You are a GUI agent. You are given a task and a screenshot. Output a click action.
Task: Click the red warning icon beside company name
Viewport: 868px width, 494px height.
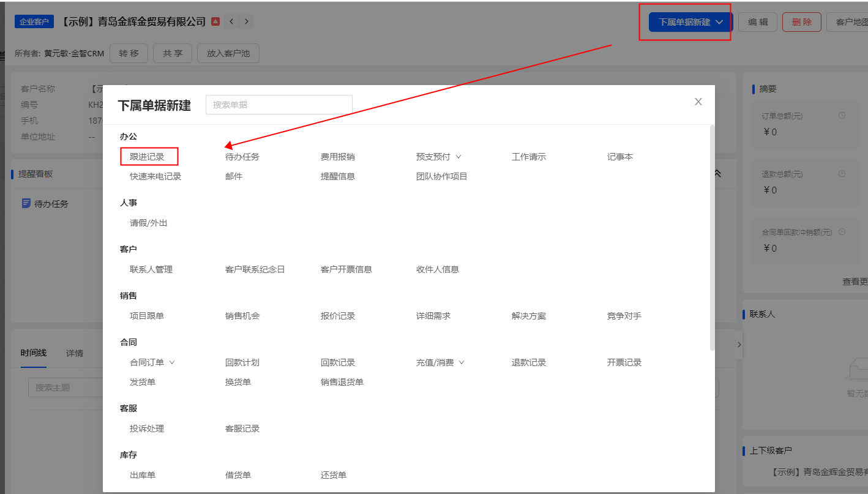(x=215, y=21)
